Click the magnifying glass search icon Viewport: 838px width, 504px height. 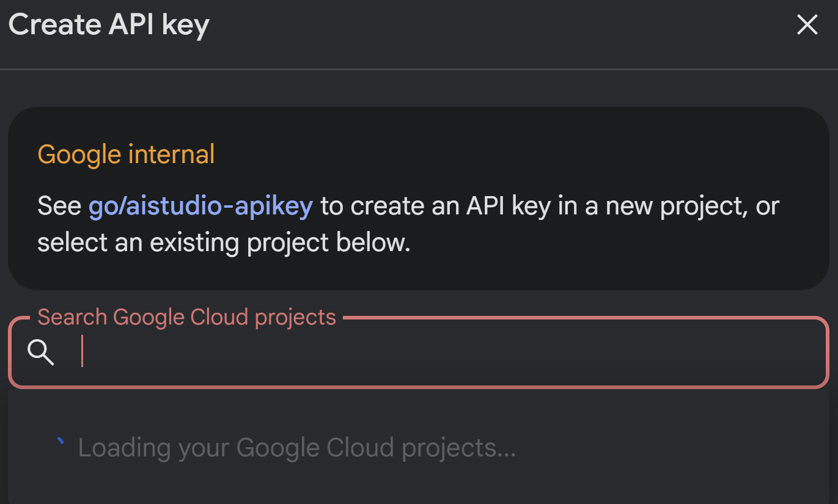(41, 352)
